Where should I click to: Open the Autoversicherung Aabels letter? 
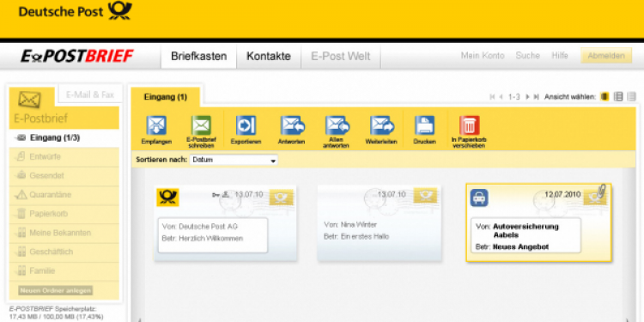(x=538, y=222)
